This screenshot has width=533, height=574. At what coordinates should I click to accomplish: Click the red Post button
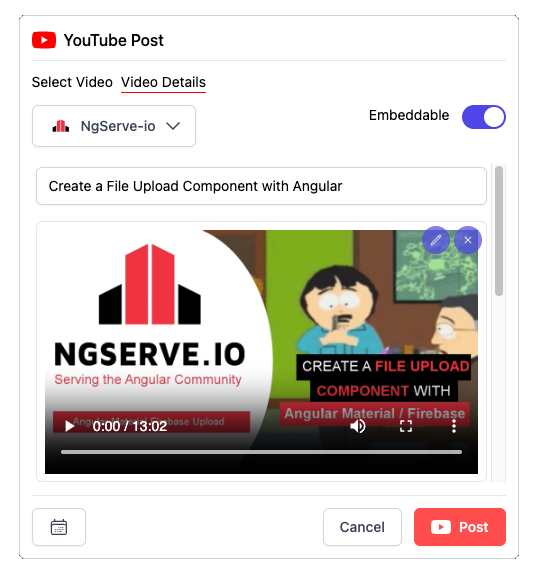[460, 527]
